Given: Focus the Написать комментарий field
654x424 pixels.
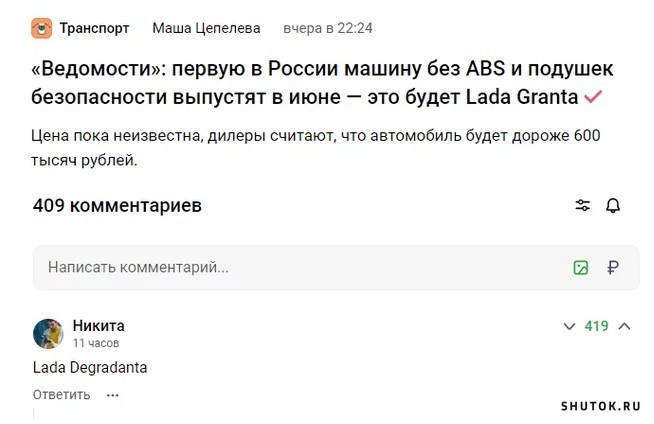Looking at the screenshot, I should (x=336, y=267).
